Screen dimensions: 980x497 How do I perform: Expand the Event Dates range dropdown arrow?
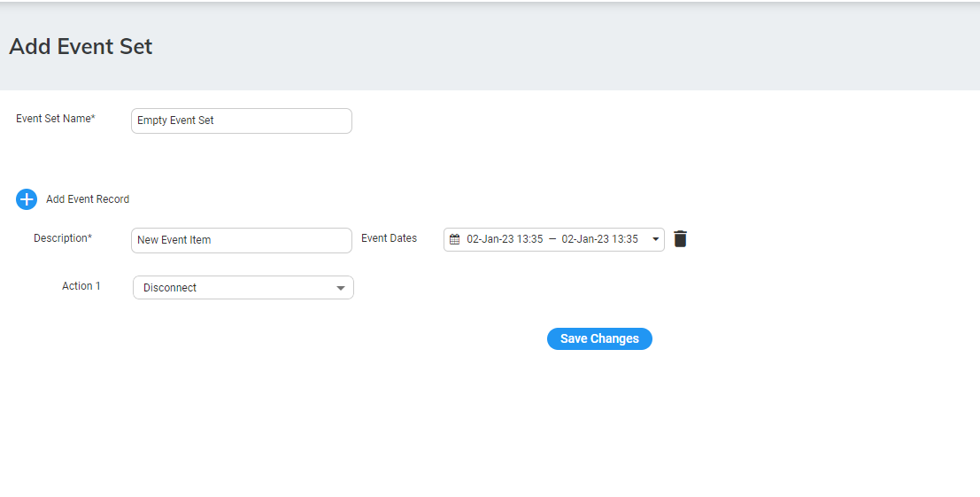point(656,239)
